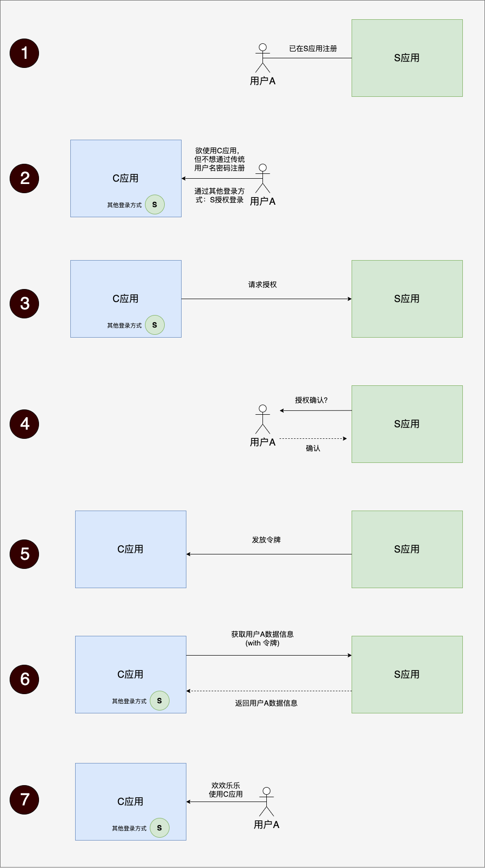Click user A stick figure in step 1
This screenshot has height=868, width=485.
[262, 58]
